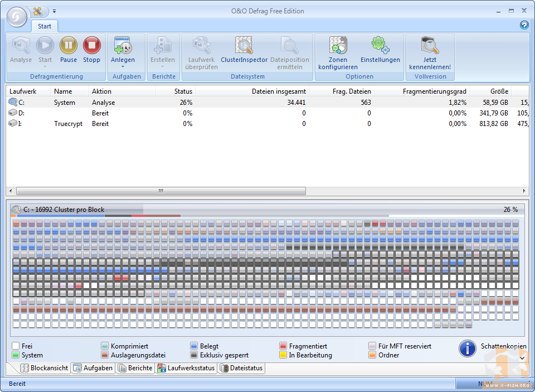The image size is (535, 392).
Task: Switch to the Berichte tab
Action: tap(135, 368)
